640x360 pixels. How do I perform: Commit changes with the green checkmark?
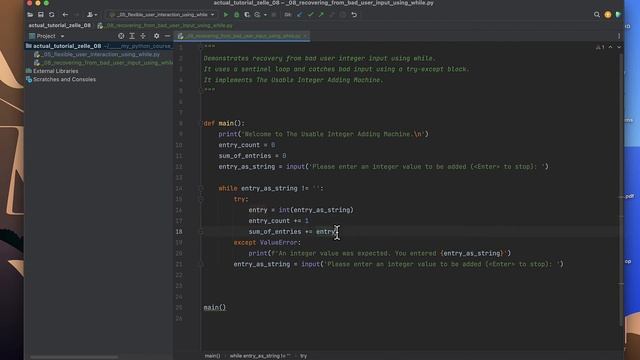311,15
